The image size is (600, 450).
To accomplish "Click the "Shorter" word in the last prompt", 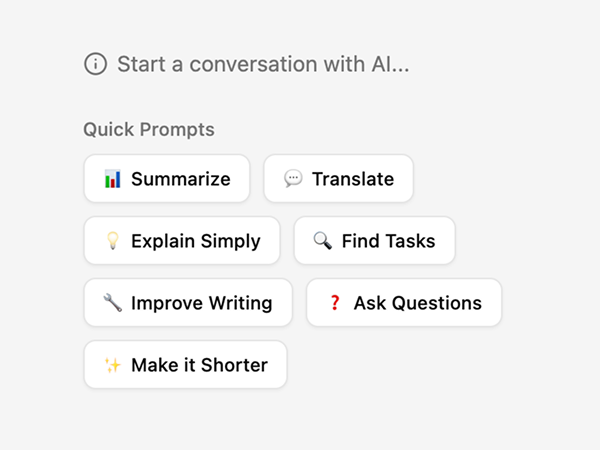I will coord(234,365).
